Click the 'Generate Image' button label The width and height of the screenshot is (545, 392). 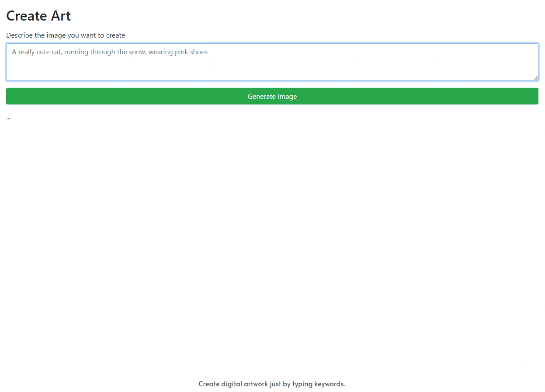click(272, 97)
